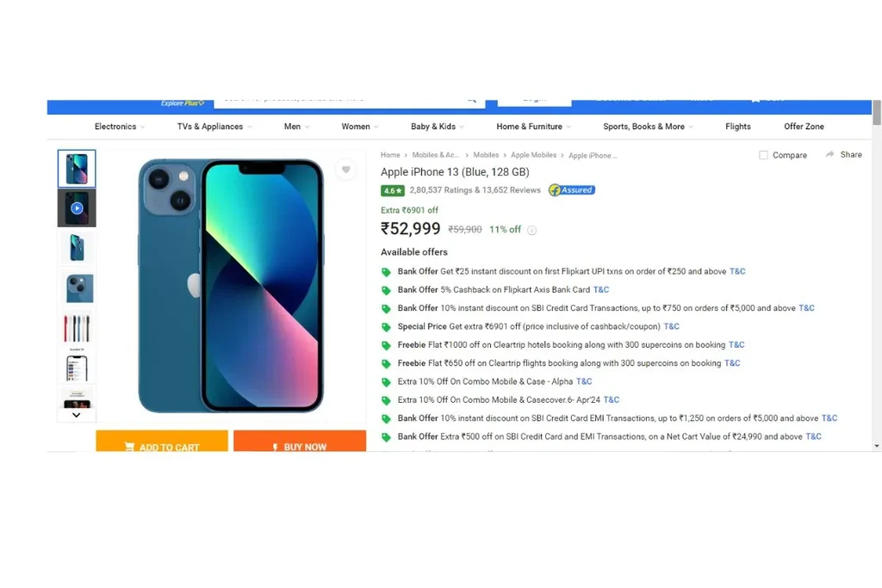The height and width of the screenshot is (588, 882).
Task: Show more thumbnails with the down chevron
Action: 77,415
